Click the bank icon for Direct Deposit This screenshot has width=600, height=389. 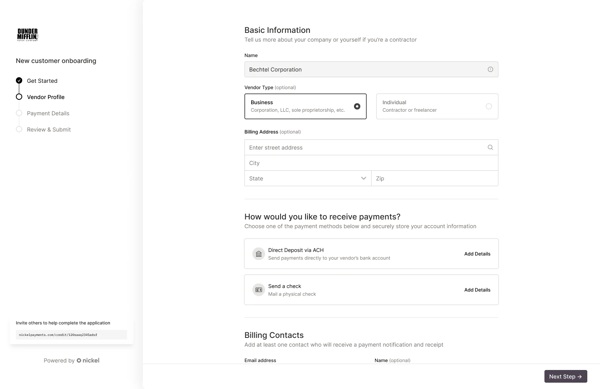pyautogui.click(x=259, y=254)
